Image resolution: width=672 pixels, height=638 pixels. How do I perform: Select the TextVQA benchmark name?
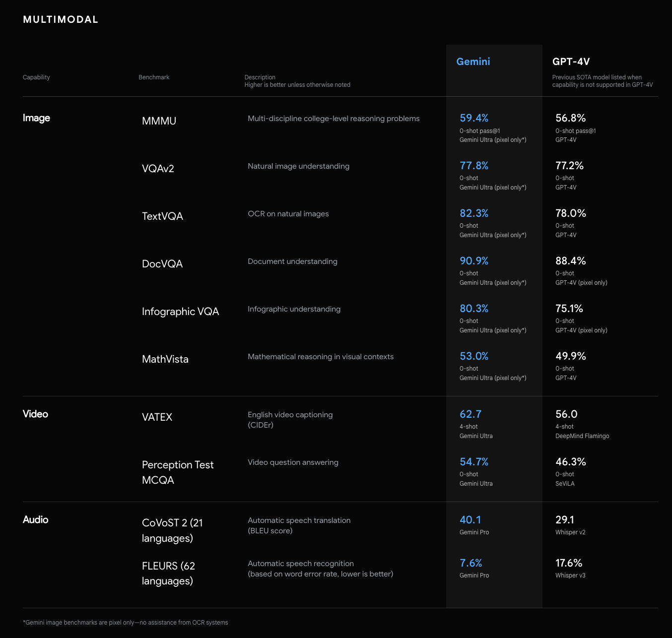(162, 216)
